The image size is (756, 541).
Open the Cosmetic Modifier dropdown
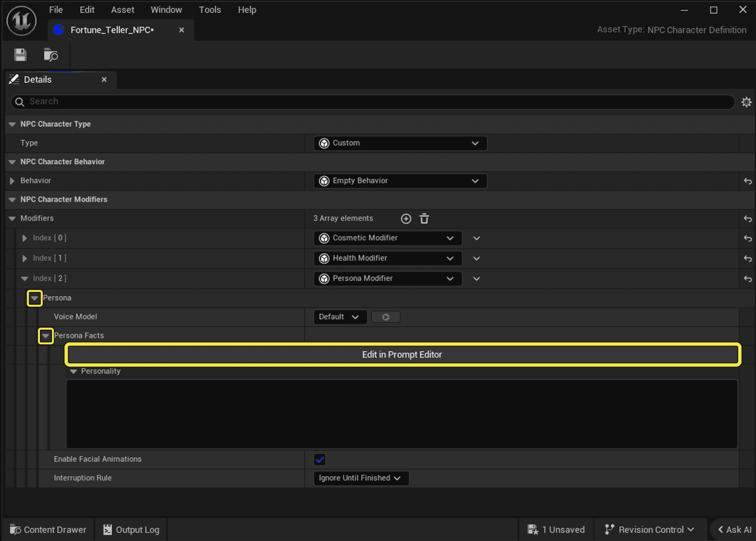pos(387,238)
